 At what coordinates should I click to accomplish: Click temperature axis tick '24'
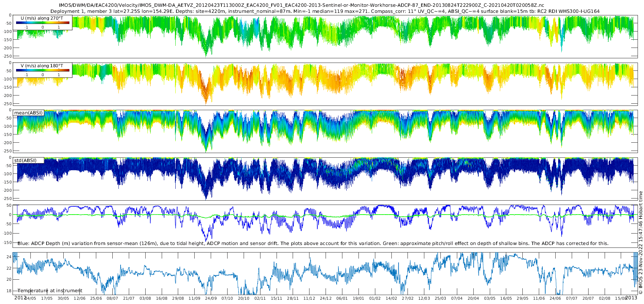9,257
